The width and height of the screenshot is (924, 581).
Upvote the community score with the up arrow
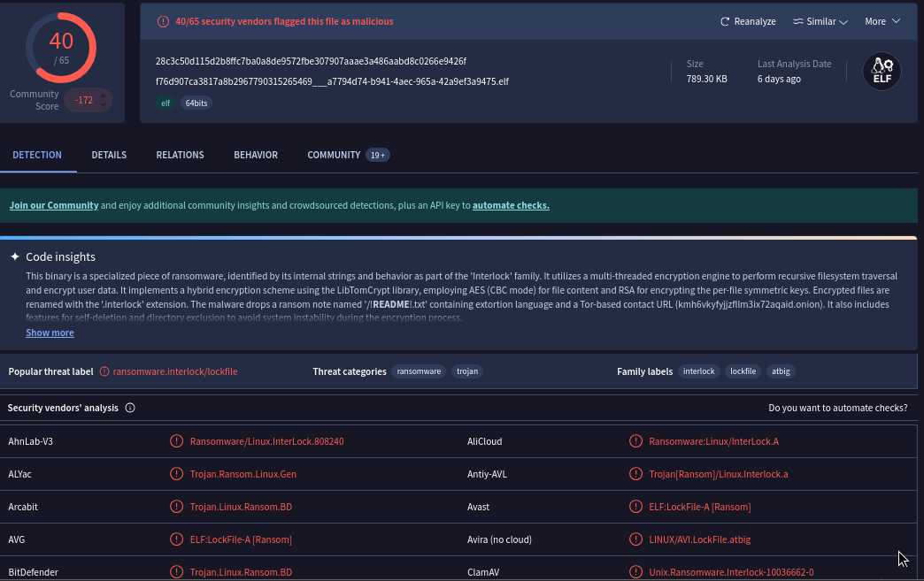tap(104, 96)
